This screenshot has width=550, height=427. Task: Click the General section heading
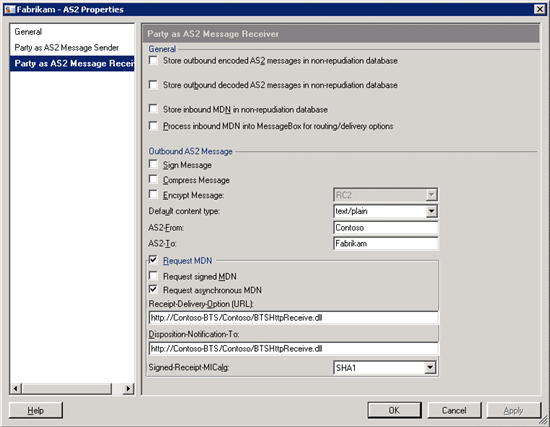pyautogui.click(x=162, y=49)
